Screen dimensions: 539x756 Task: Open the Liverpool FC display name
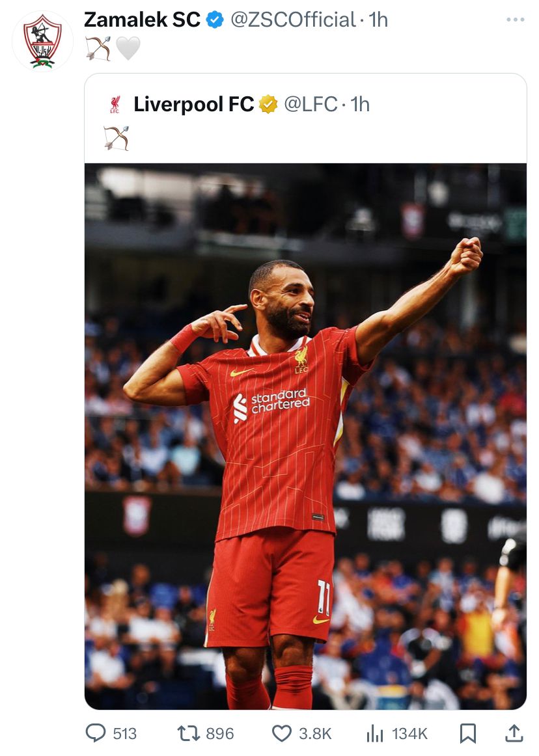point(194,104)
